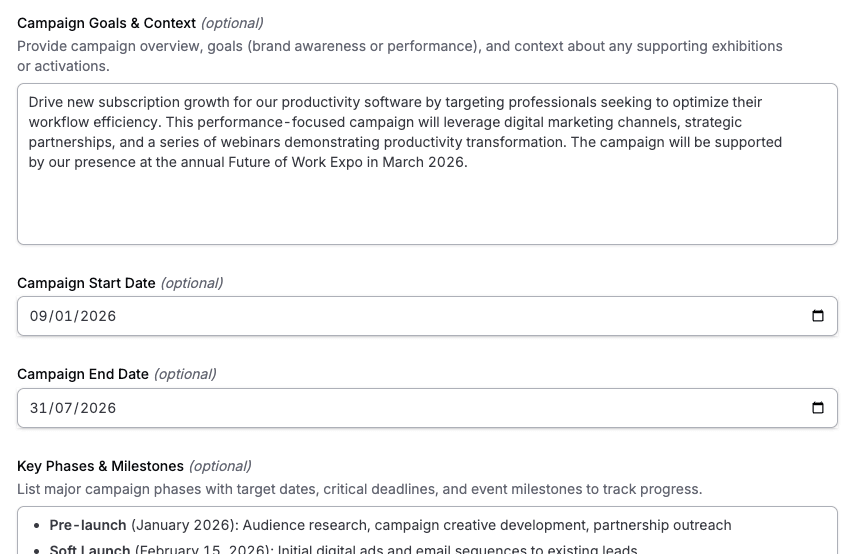Select the year segment of Campaign End Date
The width and height of the screenshot is (856, 554).
pyautogui.click(x=97, y=408)
